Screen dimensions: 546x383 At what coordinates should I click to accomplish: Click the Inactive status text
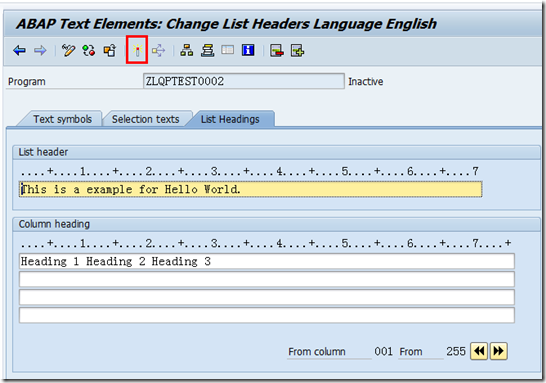point(366,81)
